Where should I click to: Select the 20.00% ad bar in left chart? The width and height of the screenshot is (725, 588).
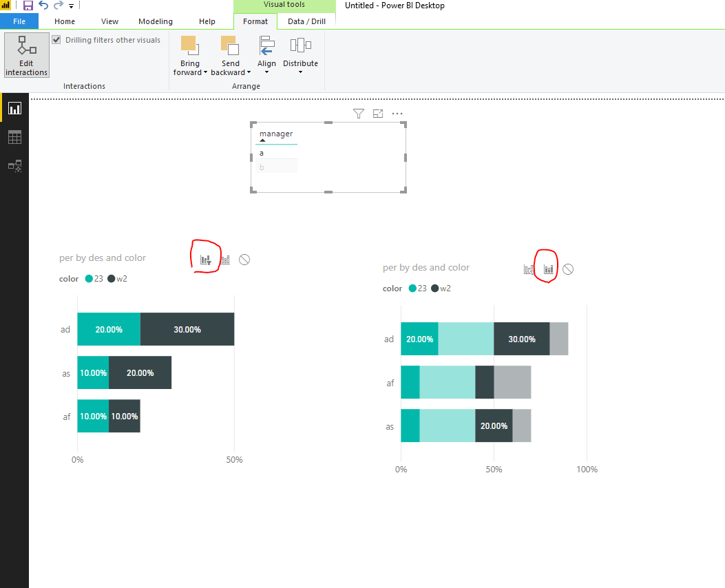109,329
